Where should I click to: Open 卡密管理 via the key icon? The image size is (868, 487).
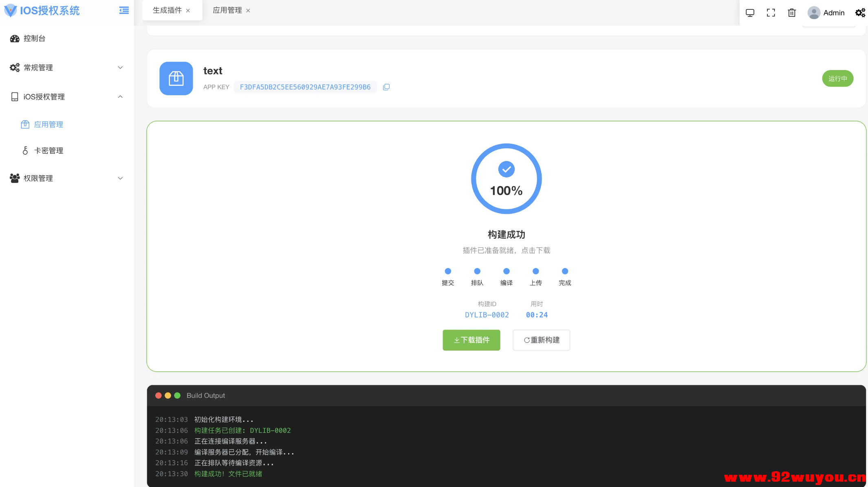click(25, 150)
